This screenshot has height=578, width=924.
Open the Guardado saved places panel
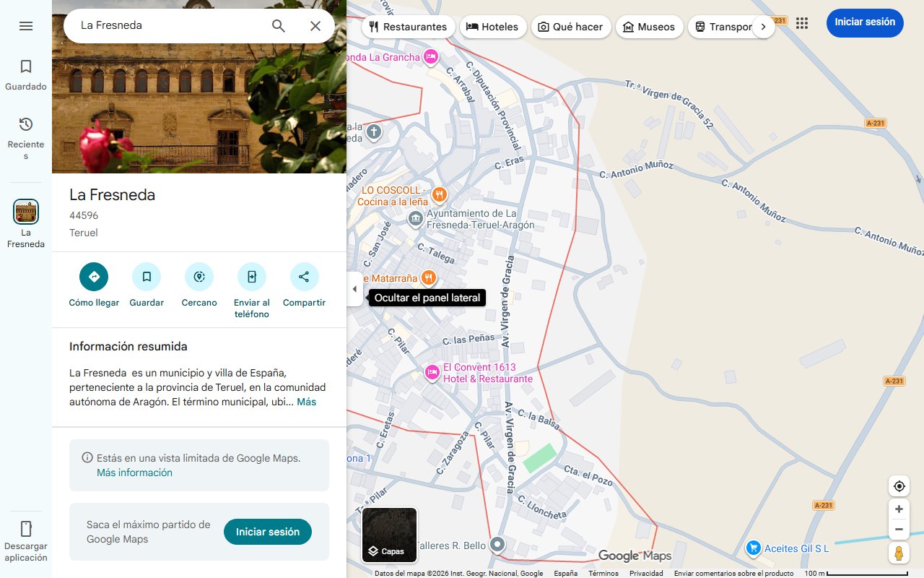coord(26,75)
